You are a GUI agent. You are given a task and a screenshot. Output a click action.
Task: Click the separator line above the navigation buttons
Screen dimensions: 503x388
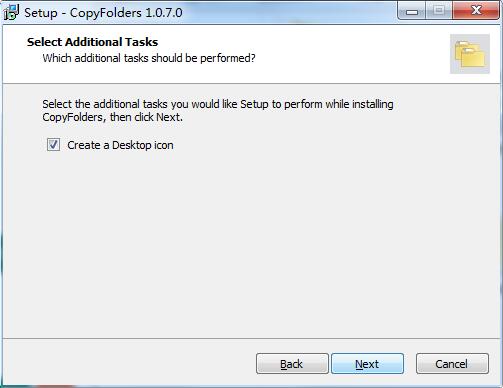click(x=252, y=338)
